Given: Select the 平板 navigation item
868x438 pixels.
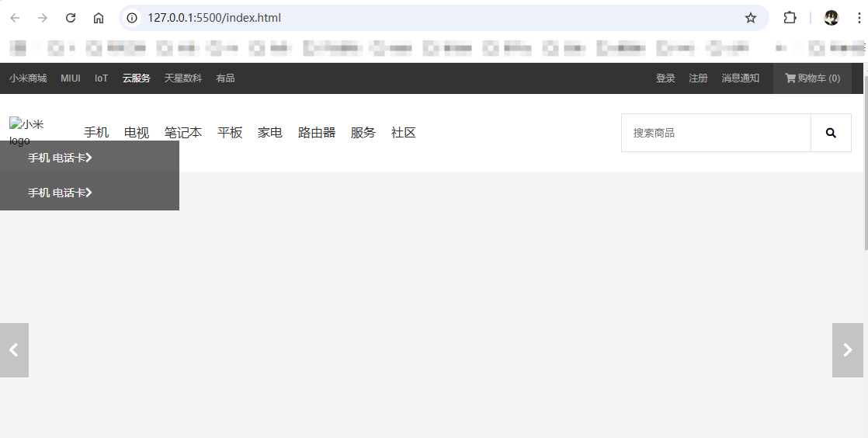Looking at the screenshot, I should click(230, 132).
